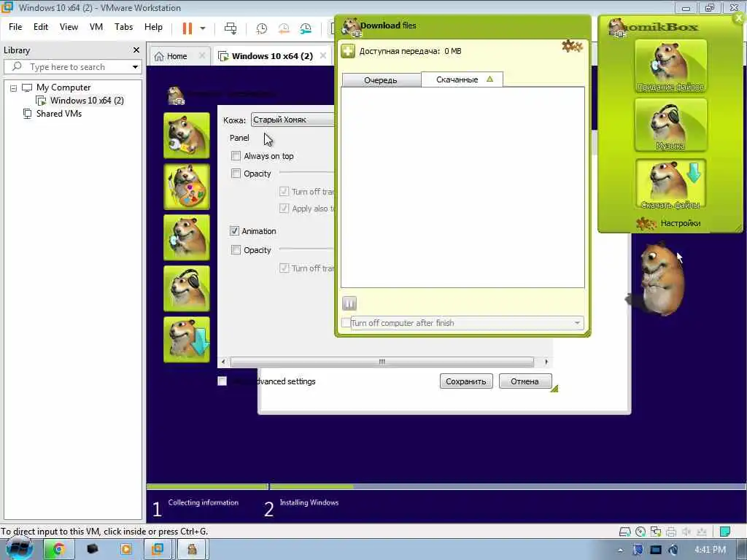The image size is (747, 560).
Task: Click the VMware suspend (pause) toolbar icon
Action: (187, 28)
